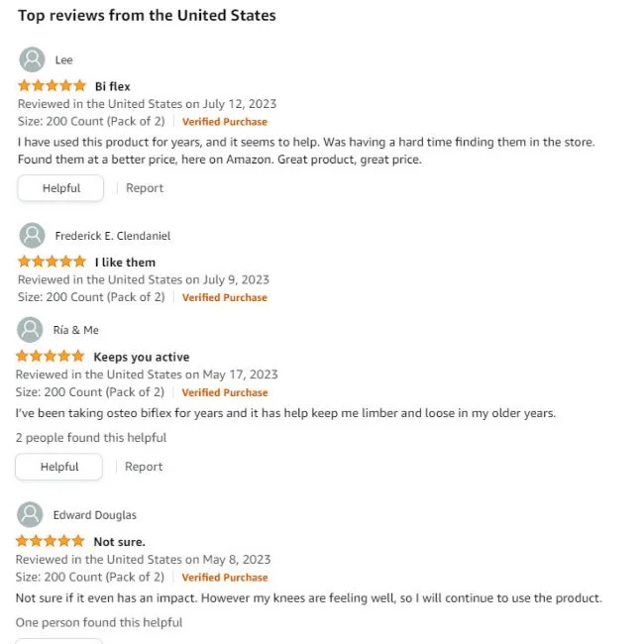
Task: Click Lee's profile avatar icon
Action: click(32, 59)
